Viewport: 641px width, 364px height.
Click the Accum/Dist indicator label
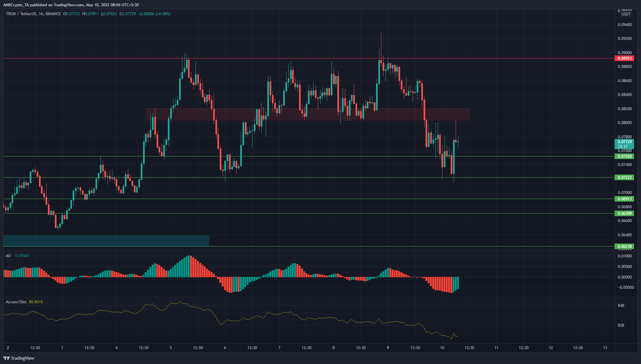click(16, 302)
